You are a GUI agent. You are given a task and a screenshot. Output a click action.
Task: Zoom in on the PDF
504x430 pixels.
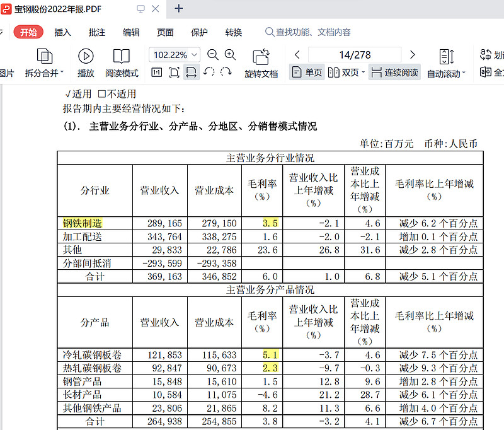[x=229, y=55]
